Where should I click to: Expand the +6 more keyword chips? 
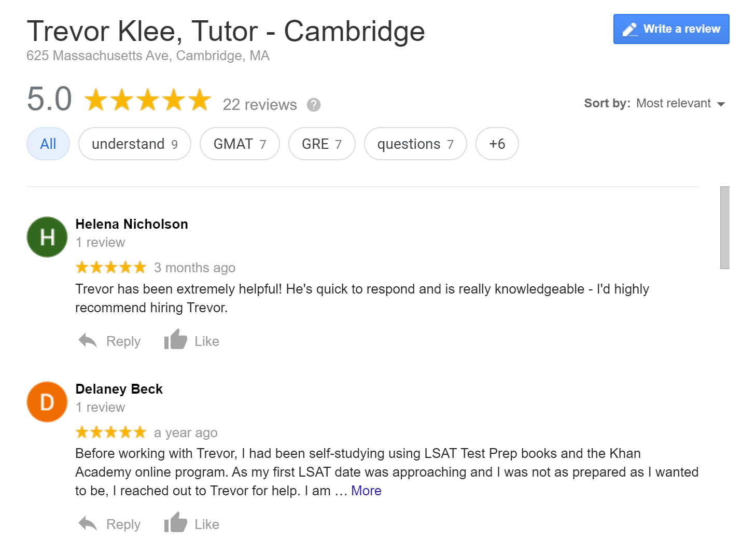(497, 144)
